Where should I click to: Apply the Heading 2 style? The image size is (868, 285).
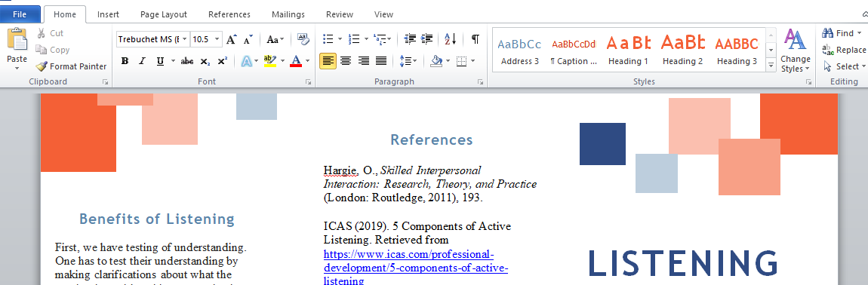pos(682,51)
